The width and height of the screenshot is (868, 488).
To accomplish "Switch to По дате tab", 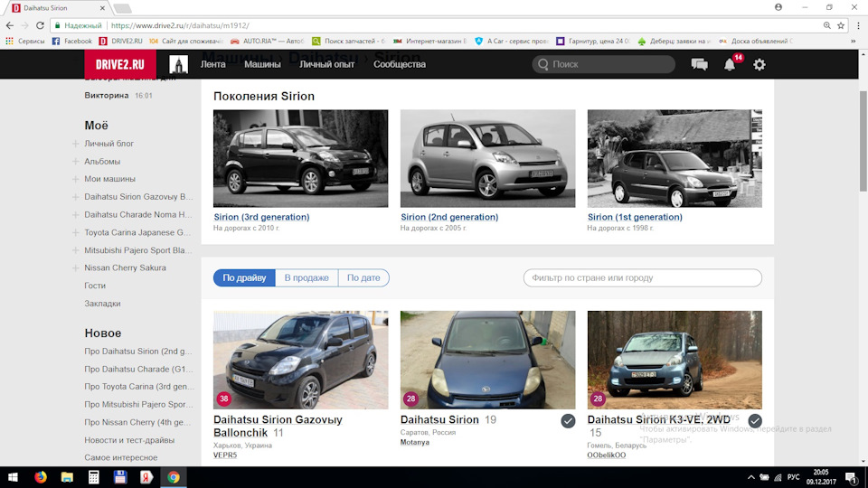I will click(363, 277).
